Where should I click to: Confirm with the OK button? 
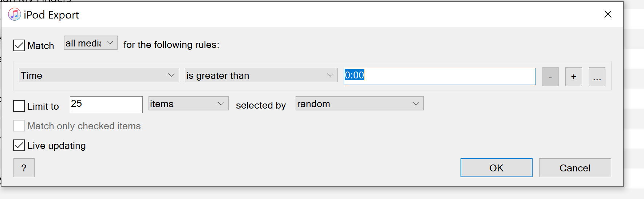pos(496,168)
